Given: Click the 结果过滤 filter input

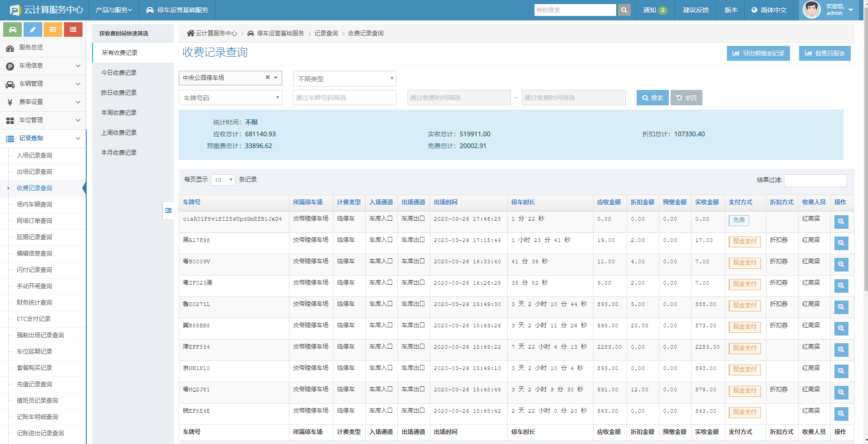Looking at the screenshot, I should point(815,180).
